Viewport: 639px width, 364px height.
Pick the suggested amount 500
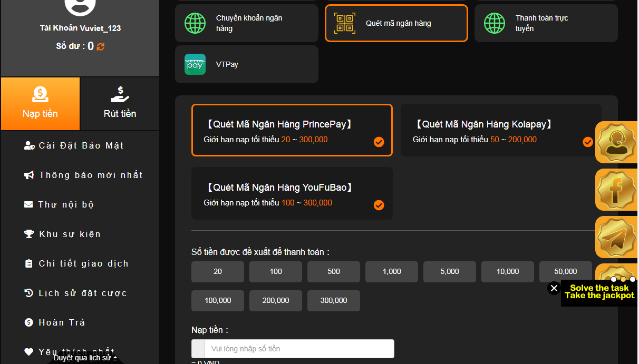coord(334,272)
